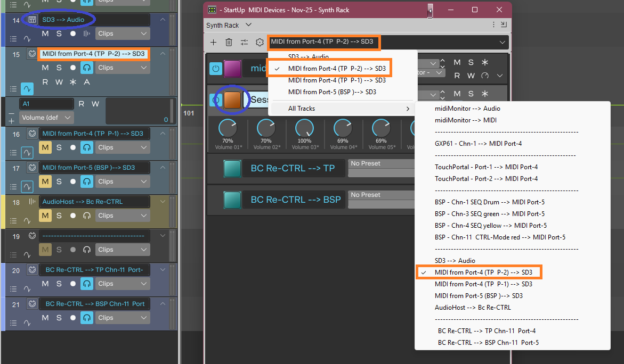This screenshot has width=624, height=364.
Task: Toggle power on midiMonitor synth
Action: (x=215, y=68)
